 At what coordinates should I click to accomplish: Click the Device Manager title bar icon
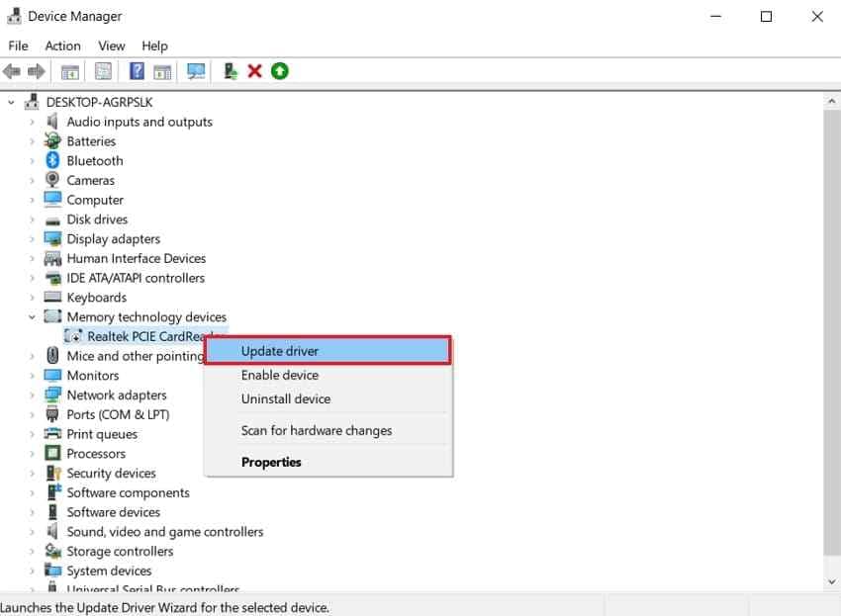14,16
